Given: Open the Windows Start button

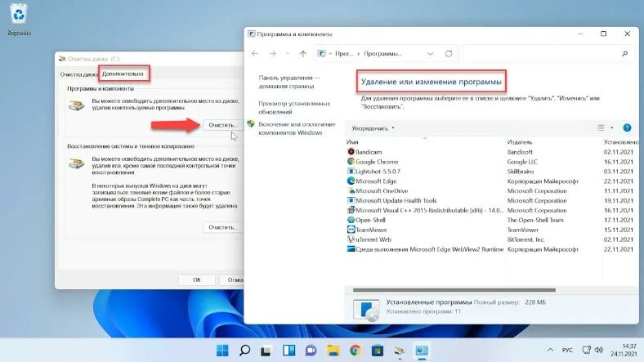Looking at the screenshot, I should tap(222, 350).
